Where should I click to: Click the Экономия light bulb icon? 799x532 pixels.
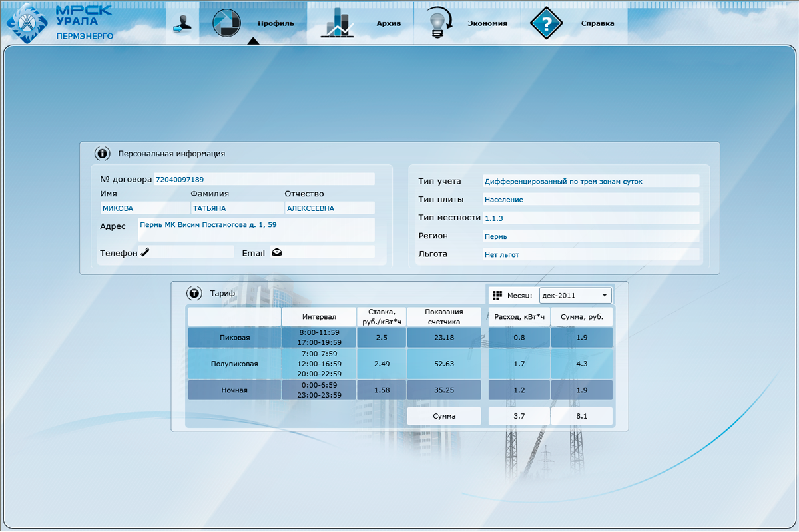[438, 23]
